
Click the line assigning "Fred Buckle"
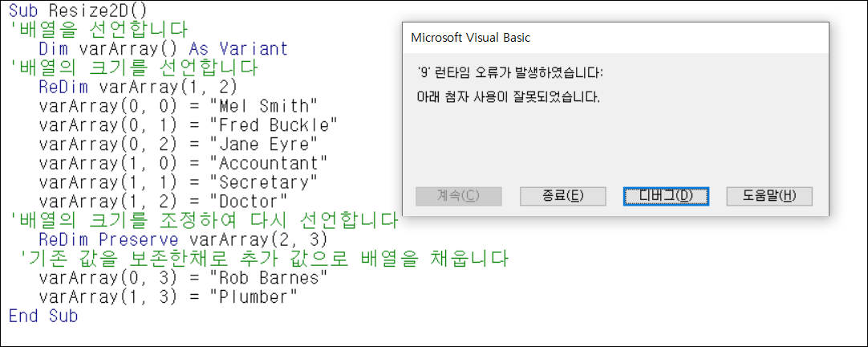(188, 125)
